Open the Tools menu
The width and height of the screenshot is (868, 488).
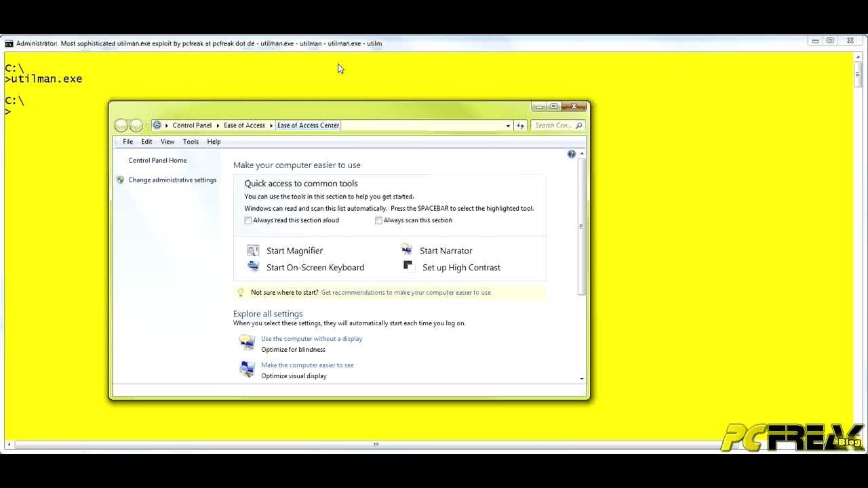[191, 142]
